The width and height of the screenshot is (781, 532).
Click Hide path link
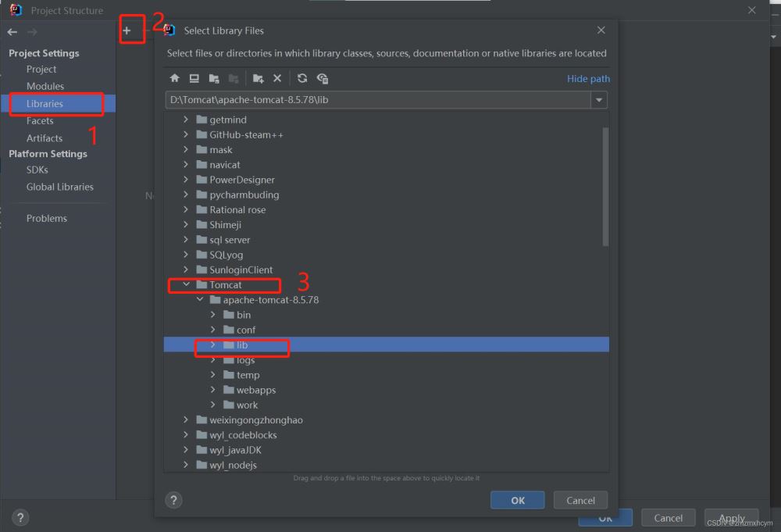point(588,79)
